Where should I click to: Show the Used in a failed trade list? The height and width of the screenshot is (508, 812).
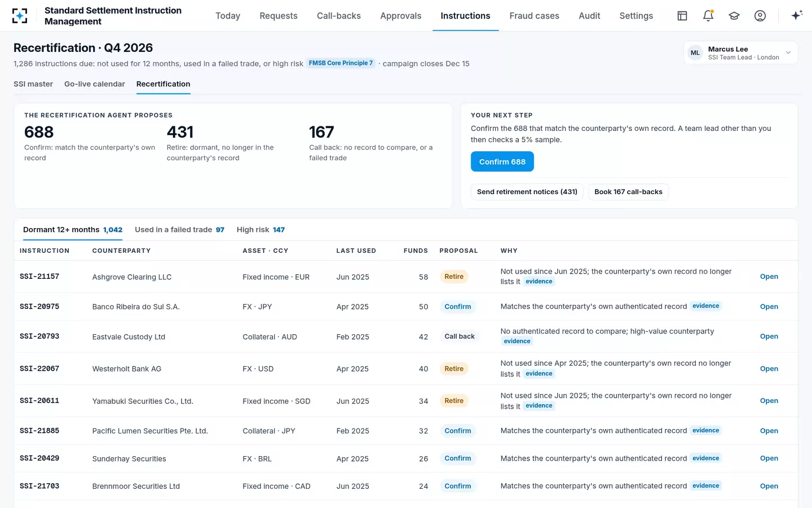179,230
